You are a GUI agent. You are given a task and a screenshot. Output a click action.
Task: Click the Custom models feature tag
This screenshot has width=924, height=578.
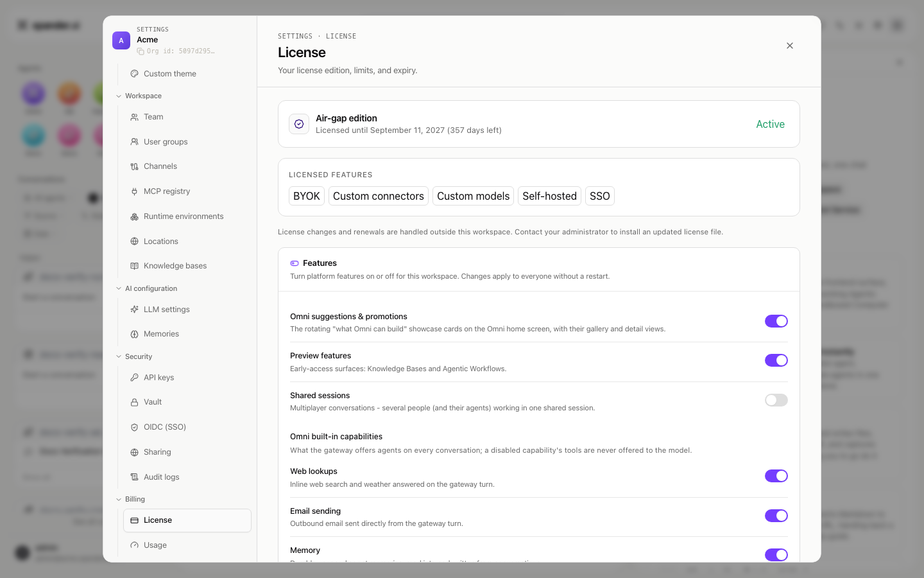(474, 196)
